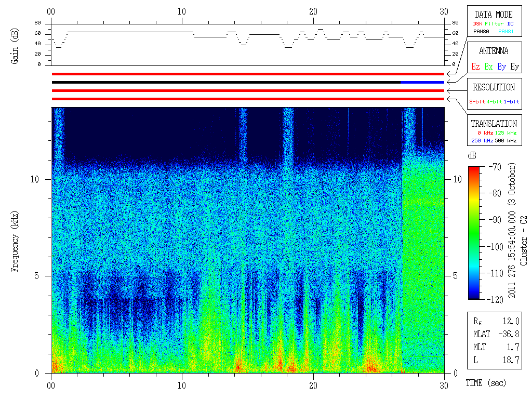Click the TIME (sec) axis label
The height and width of the screenshot is (399, 532).
click(x=486, y=383)
